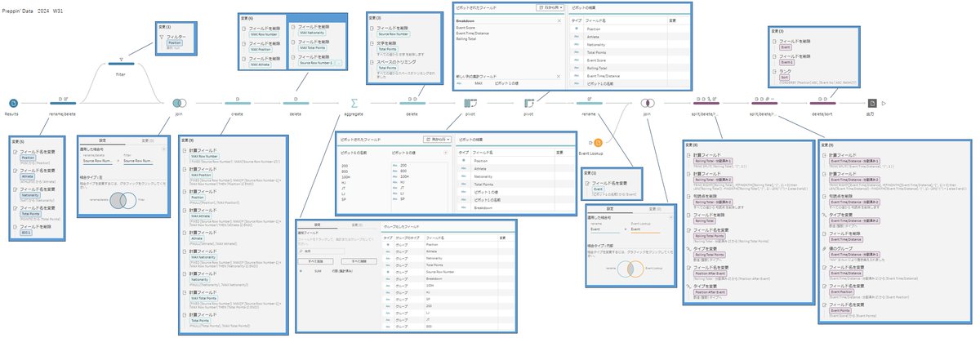Click the すべて追加 button
Viewport: 980px width, 338px height.
coord(315,261)
